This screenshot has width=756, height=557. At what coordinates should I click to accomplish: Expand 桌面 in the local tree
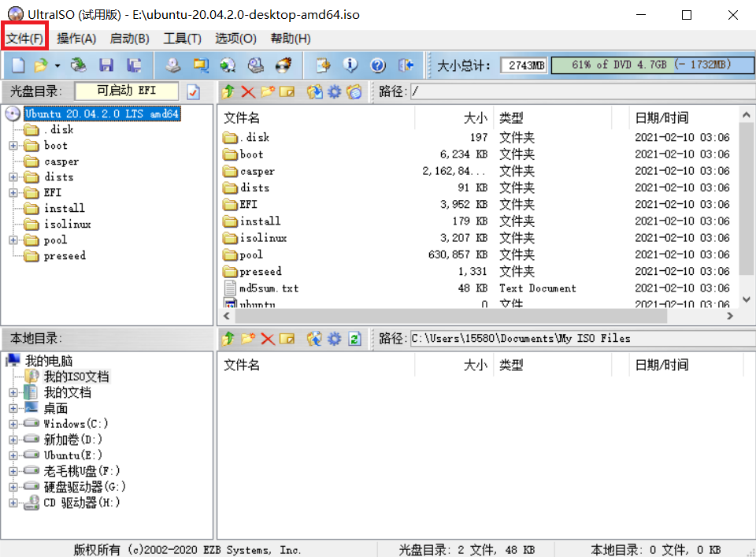pyautogui.click(x=13, y=408)
